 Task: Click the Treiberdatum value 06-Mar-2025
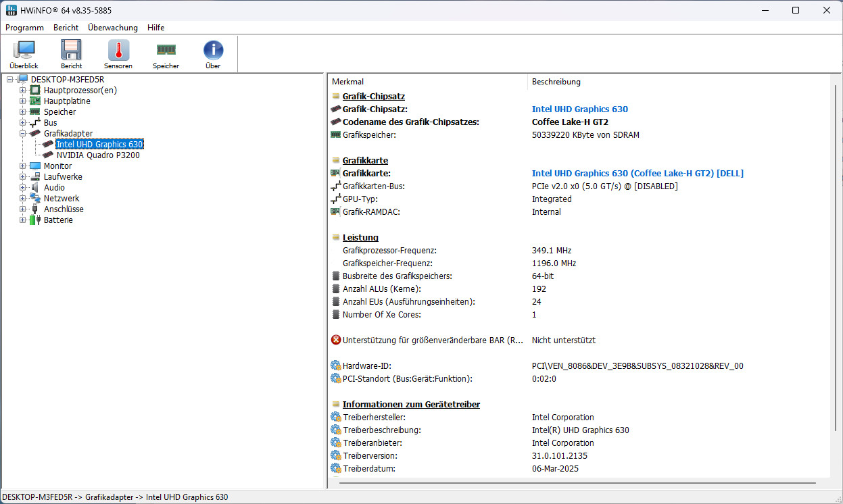[555, 469]
